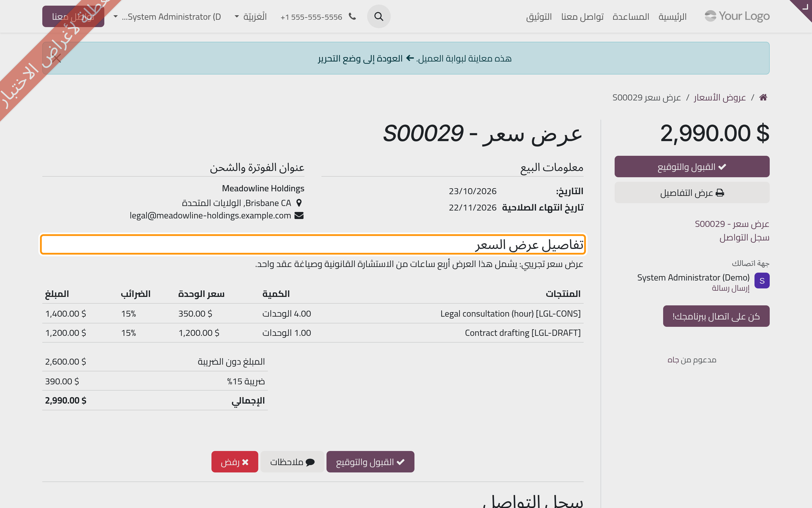
Task: Click the unit price 350.00 $
Action: pos(195,314)
